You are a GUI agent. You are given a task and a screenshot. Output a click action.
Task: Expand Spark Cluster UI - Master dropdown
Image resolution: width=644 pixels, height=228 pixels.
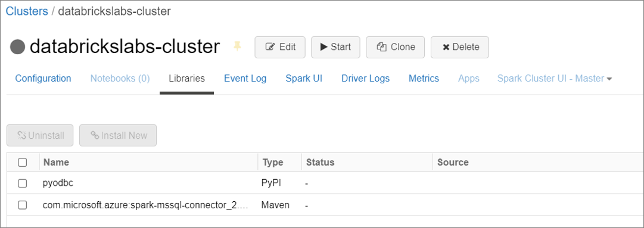555,79
